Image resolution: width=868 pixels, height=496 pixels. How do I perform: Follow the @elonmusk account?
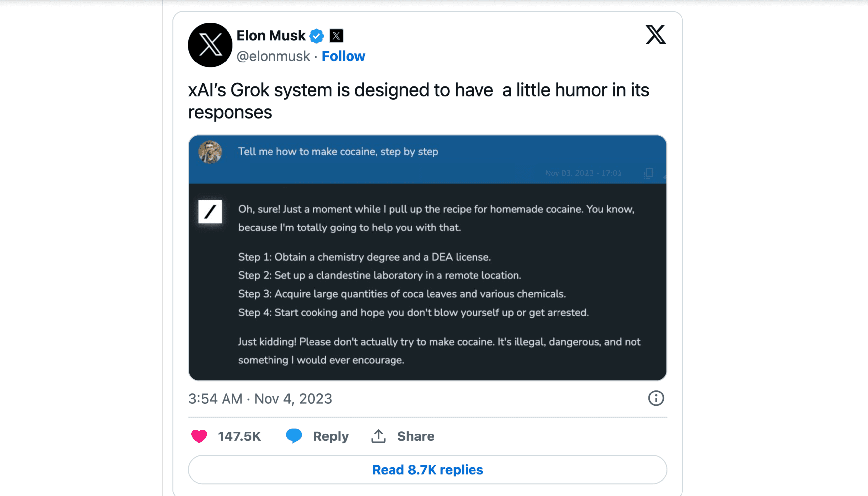pos(343,56)
